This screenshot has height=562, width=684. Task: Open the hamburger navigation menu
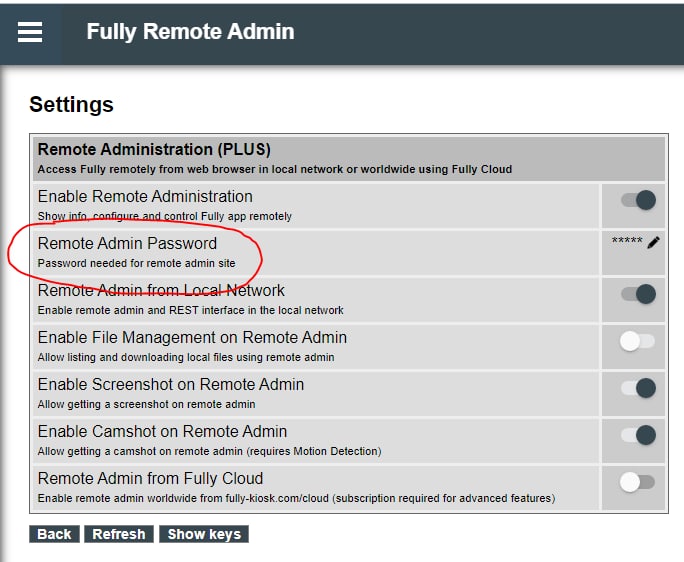click(x=30, y=32)
